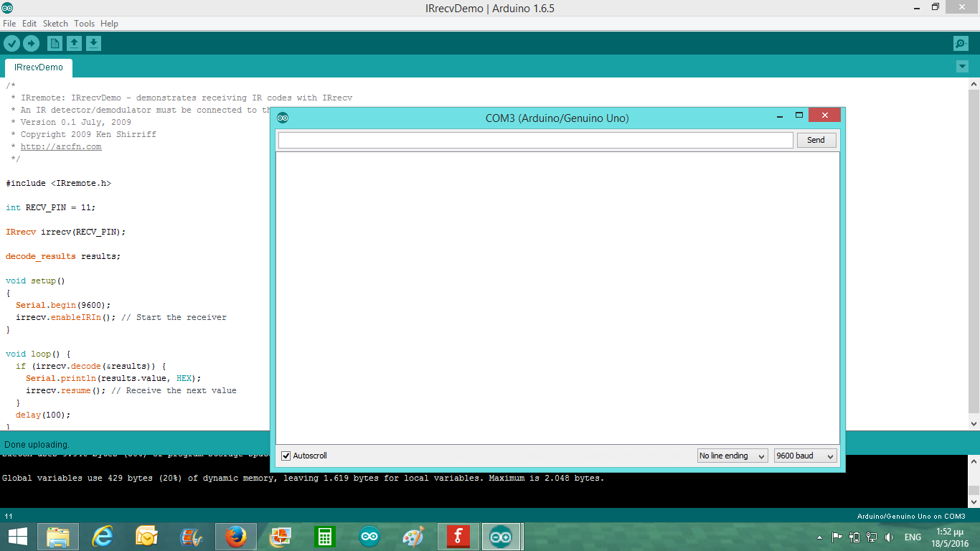Click the console scrollbar down arrow
Viewport: 980px width, 551px height.
[x=974, y=501]
